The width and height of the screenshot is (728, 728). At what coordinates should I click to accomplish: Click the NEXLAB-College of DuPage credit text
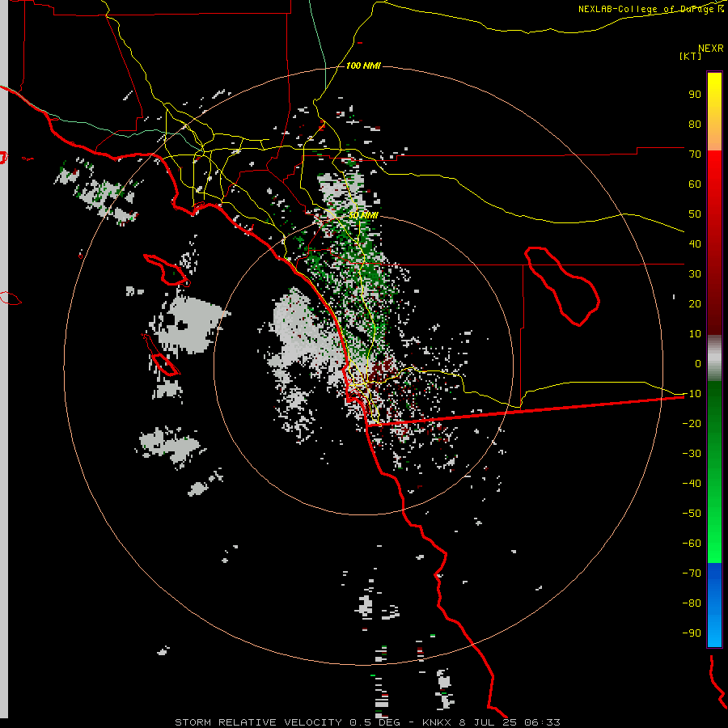coord(651,9)
